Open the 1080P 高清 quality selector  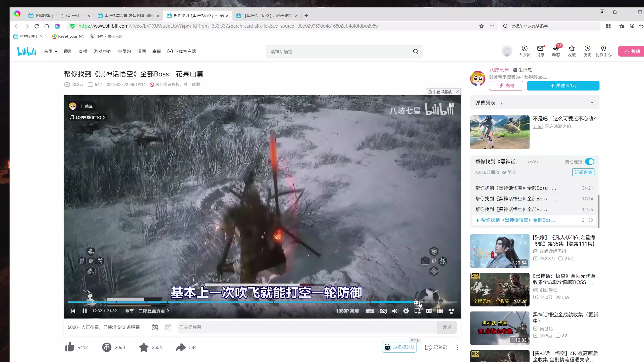[x=347, y=311]
